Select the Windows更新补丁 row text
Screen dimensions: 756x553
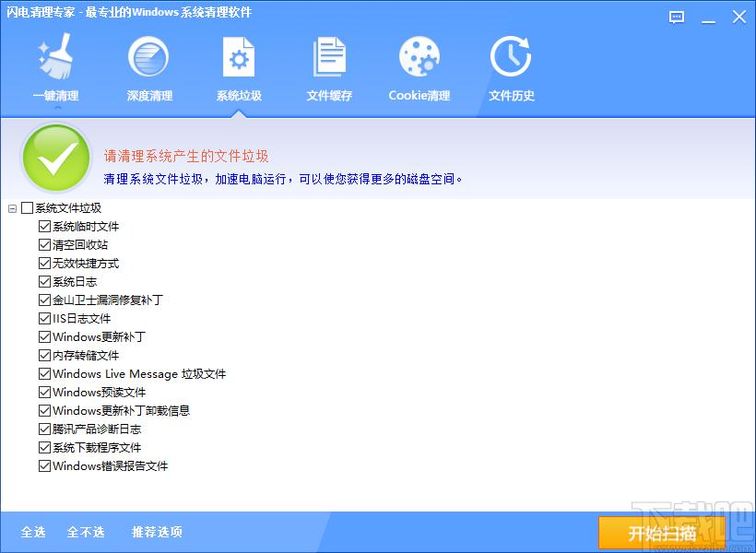tap(100, 336)
